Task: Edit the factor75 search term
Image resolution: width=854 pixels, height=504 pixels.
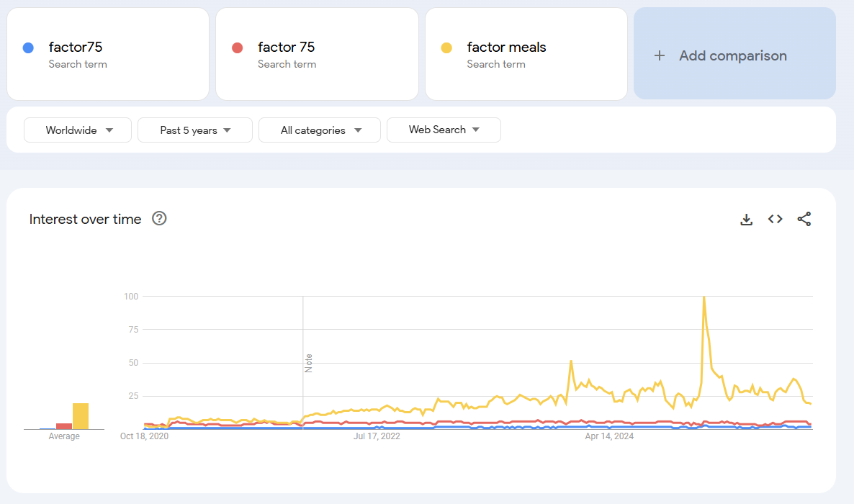Action: point(76,48)
